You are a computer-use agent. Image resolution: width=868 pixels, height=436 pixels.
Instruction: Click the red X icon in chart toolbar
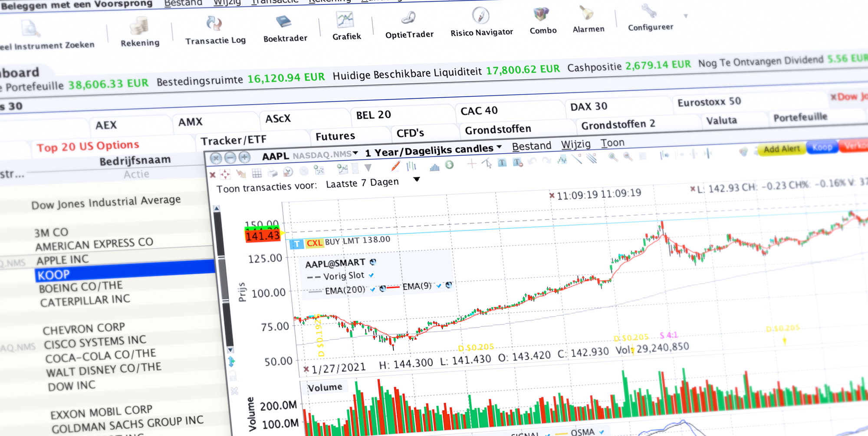(213, 175)
